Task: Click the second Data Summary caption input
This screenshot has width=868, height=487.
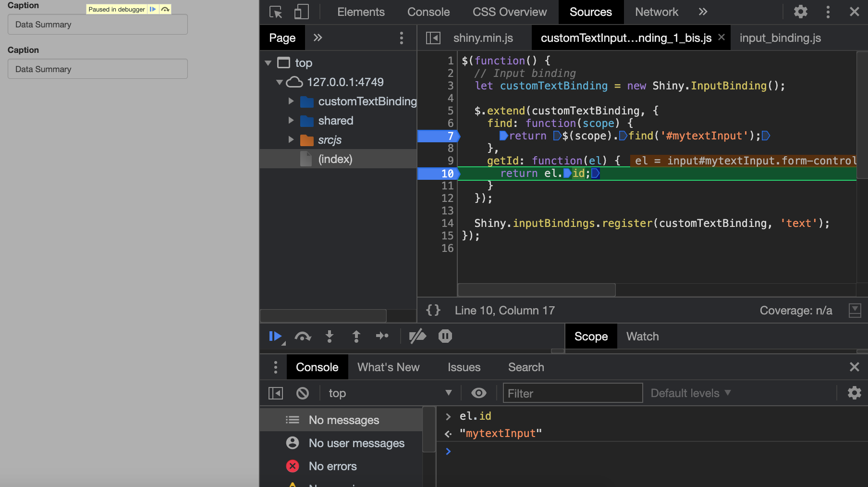Action: point(98,69)
